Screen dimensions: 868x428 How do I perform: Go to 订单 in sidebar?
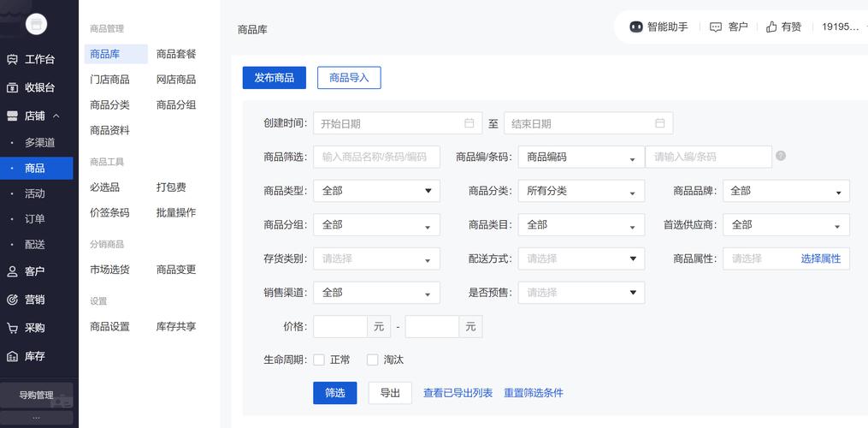tap(37, 219)
